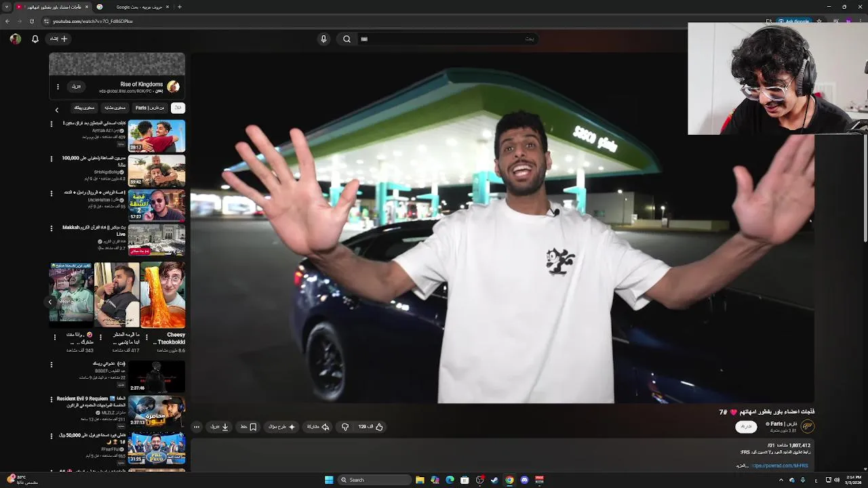The image size is (868, 488).
Task: Open options for the Makkah Live row
Action: tap(52, 228)
